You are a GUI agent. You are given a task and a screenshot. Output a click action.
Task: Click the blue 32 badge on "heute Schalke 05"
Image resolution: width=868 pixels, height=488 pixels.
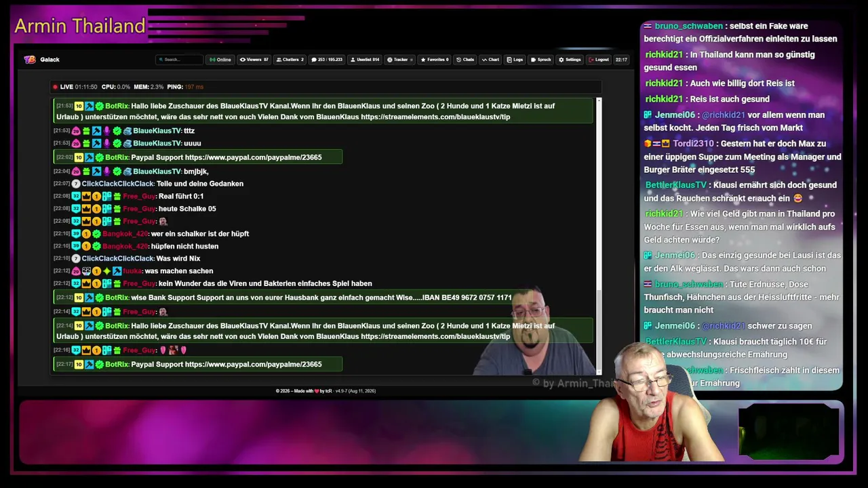click(76, 209)
